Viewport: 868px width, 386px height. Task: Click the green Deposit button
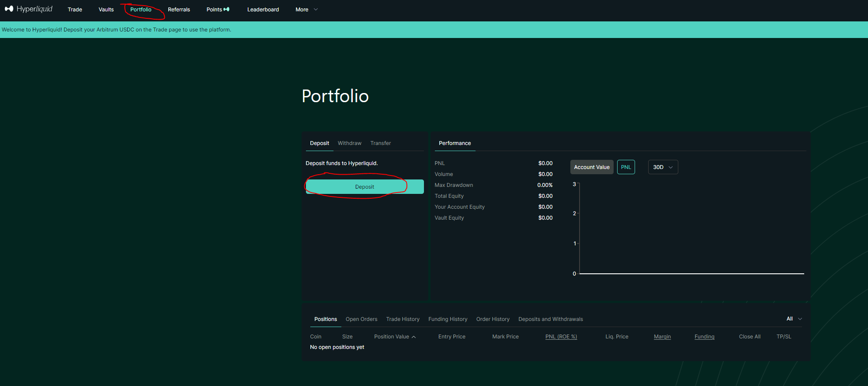(365, 187)
